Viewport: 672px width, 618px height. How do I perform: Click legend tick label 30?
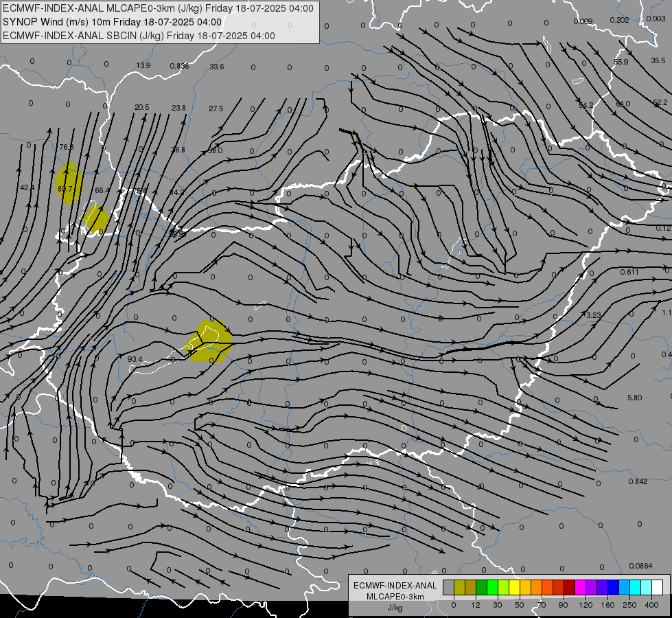(x=497, y=605)
